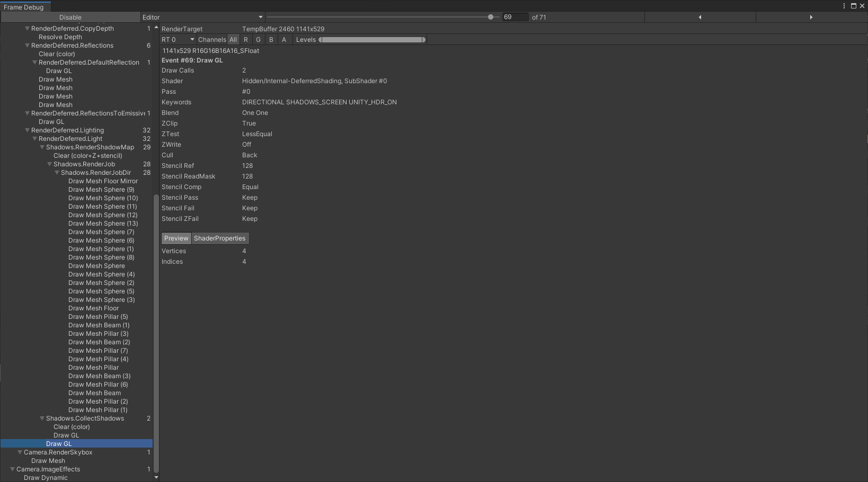868x482 pixels.
Task: Disable the frame debugger
Action: click(70, 17)
